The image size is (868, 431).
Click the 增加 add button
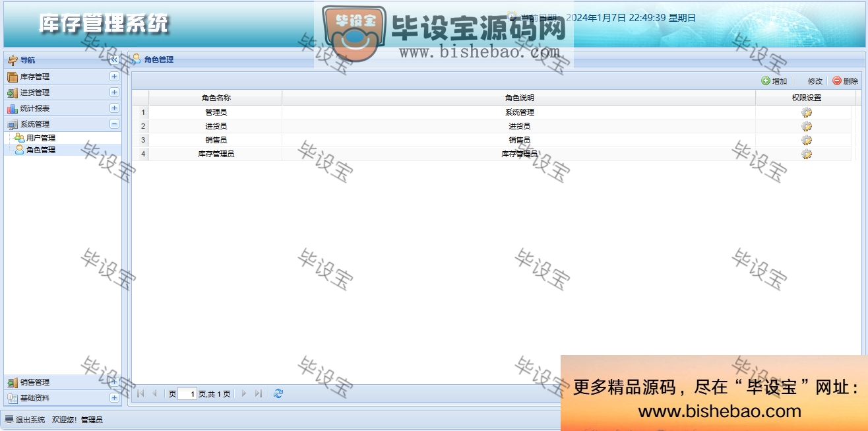click(x=774, y=81)
